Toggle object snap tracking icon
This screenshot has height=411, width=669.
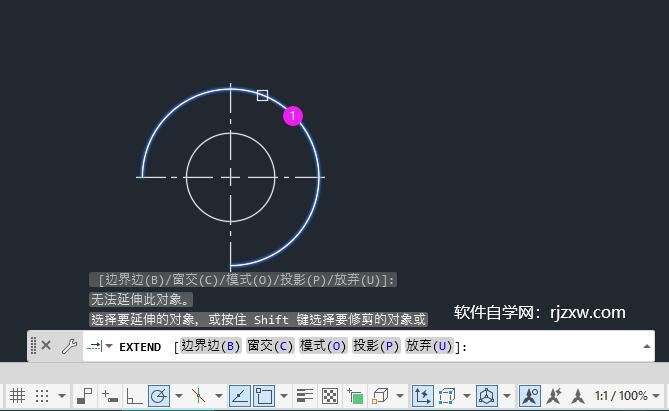[x=240, y=396]
